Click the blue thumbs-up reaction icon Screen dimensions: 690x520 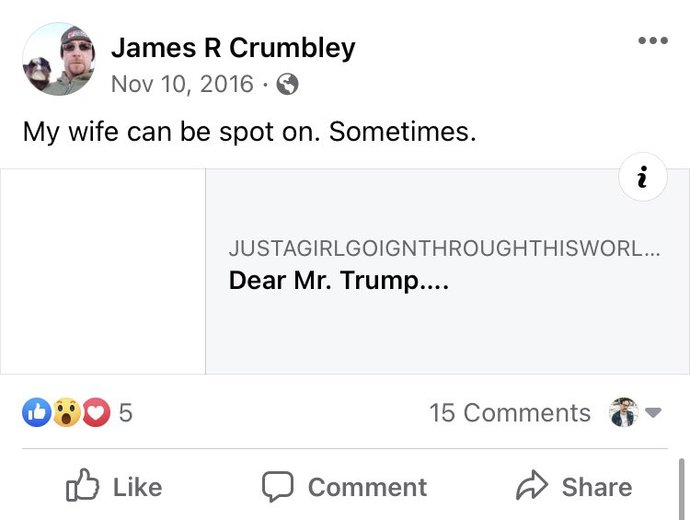point(36,412)
